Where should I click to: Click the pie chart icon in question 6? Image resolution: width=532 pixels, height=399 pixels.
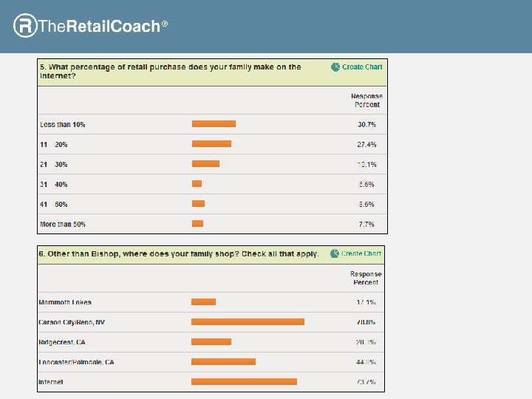[335, 253]
